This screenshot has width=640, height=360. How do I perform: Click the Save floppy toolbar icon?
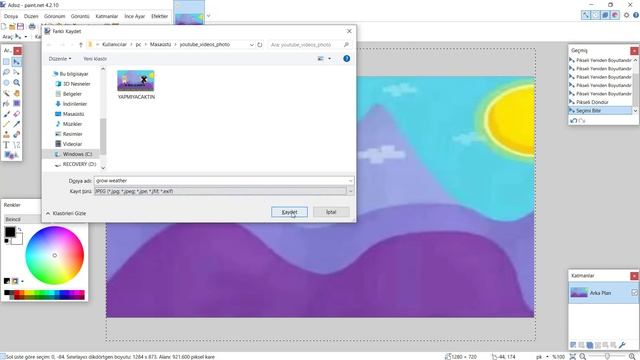[20, 27]
